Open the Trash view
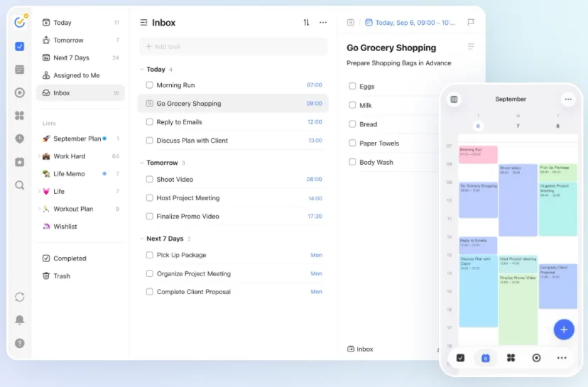This screenshot has height=387, width=588. point(80,276)
